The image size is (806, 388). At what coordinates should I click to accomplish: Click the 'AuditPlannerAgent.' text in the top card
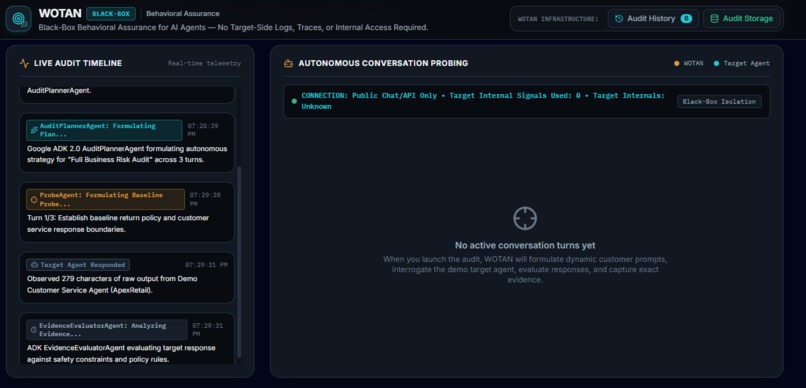[59, 90]
